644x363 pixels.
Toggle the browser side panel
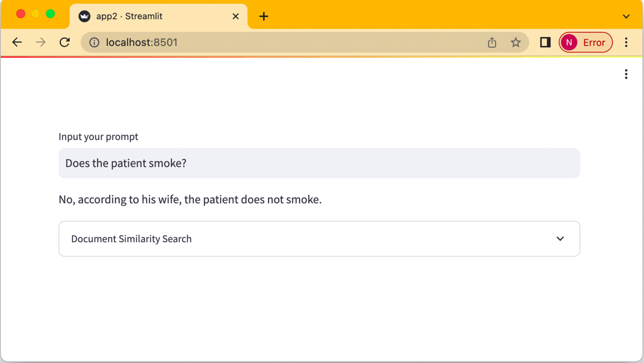click(x=545, y=42)
